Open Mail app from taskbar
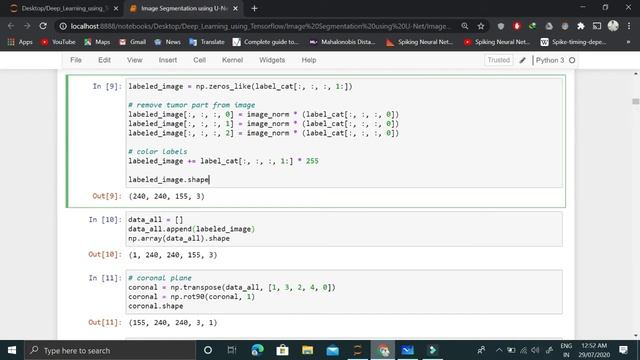This screenshot has height=360, width=640. click(333, 350)
